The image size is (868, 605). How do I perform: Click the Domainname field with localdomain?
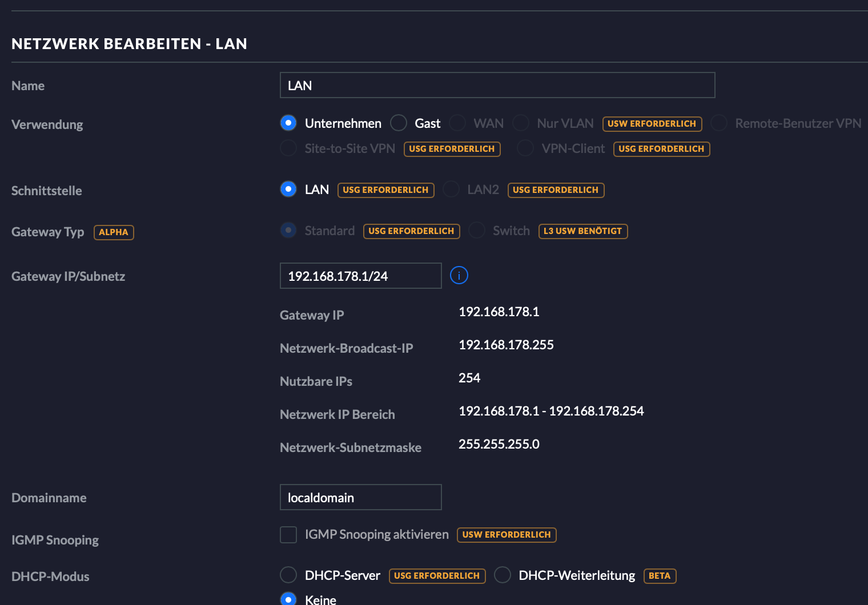(x=361, y=497)
